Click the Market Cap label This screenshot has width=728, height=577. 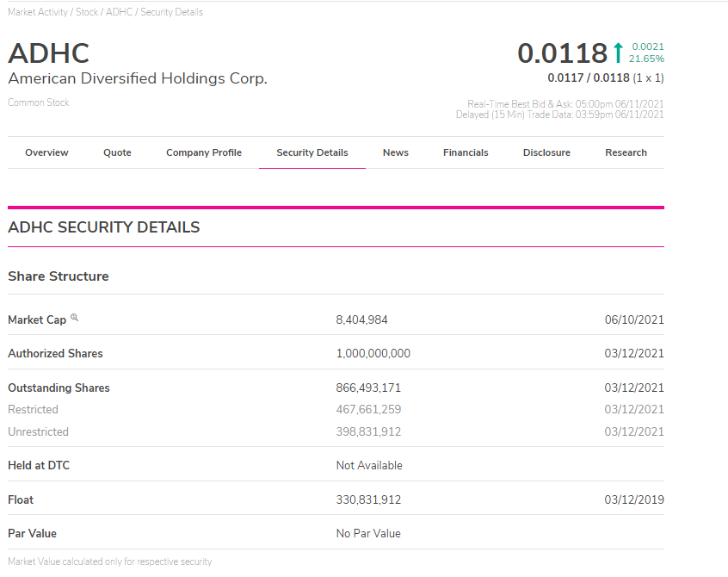pyautogui.click(x=37, y=320)
